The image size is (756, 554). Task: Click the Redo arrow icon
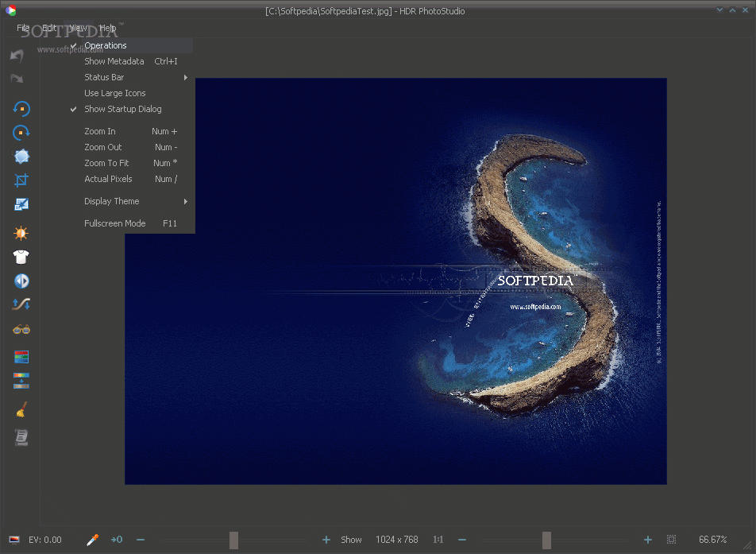click(17, 78)
